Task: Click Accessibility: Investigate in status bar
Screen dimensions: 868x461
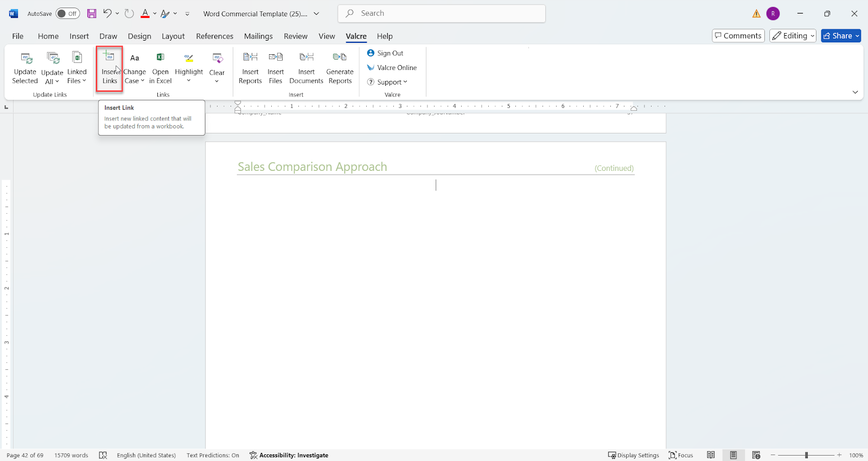Action: tap(289, 455)
